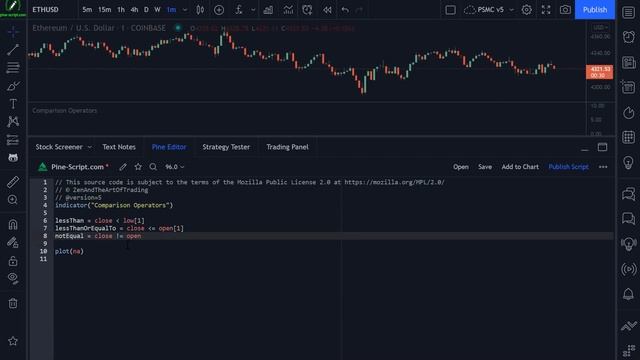The height and width of the screenshot is (360, 640).
Task: Expand the Stock Screener dropdown arrow
Action: 89,147
